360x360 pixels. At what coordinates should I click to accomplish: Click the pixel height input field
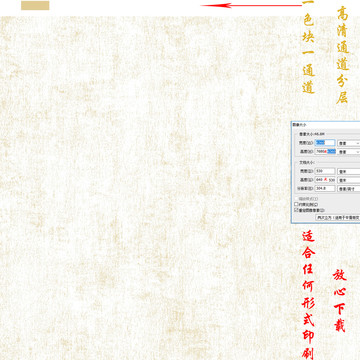325,151
